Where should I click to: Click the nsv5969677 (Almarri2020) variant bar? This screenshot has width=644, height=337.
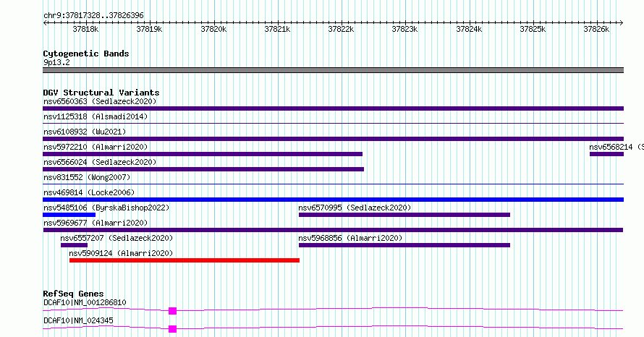(x=333, y=230)
